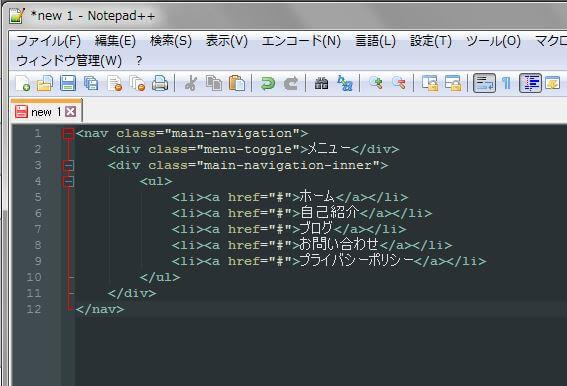Open the エンコード(N) menu
The image size is (567, 386).
point(301,41)
